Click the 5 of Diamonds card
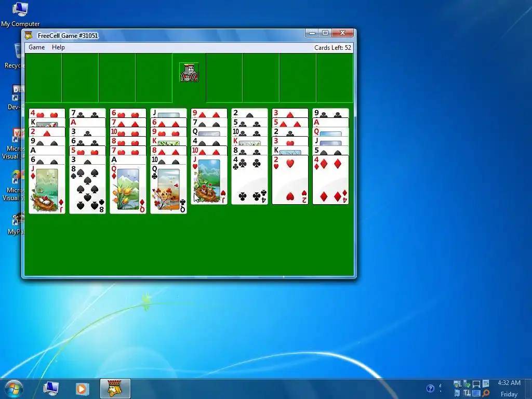Viewport: 532px width, 399px height. tap(290, 123)
